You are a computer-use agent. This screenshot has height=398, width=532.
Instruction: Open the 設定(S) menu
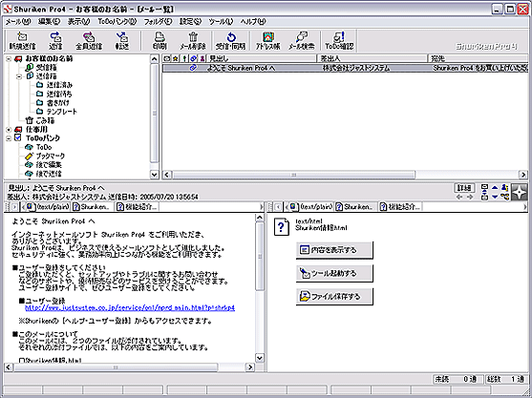point(190,22)
